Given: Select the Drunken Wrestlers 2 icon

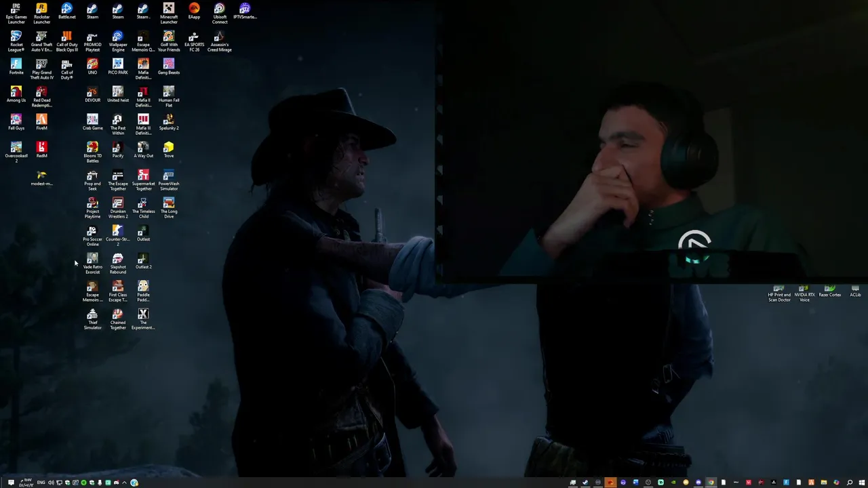Looking at the screenshot, I should (117, 207).
